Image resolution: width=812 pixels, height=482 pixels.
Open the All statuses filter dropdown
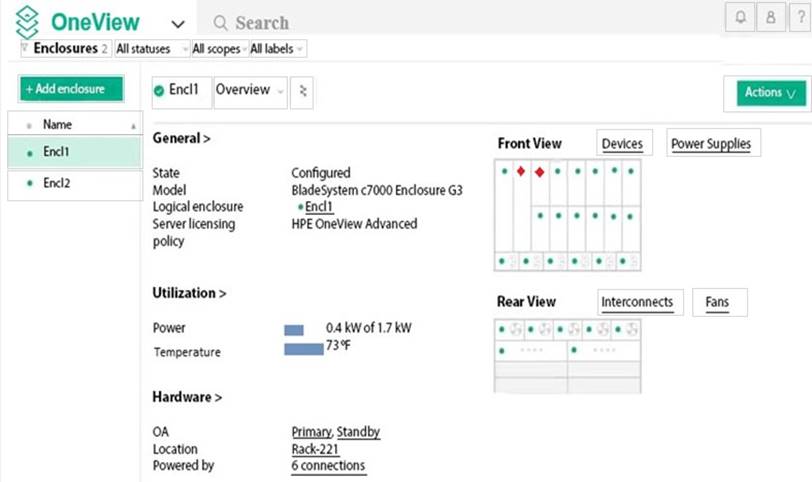pos(151,48)
